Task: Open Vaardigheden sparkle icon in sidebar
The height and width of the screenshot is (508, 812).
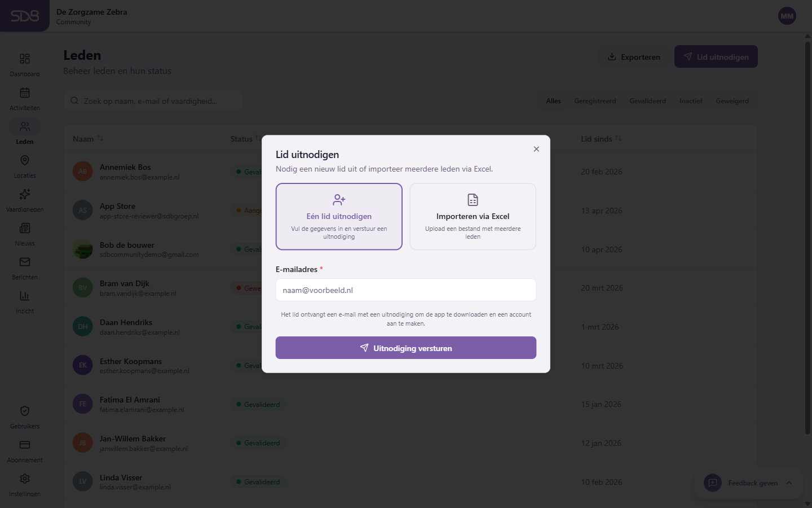Action: click(25, 194)
